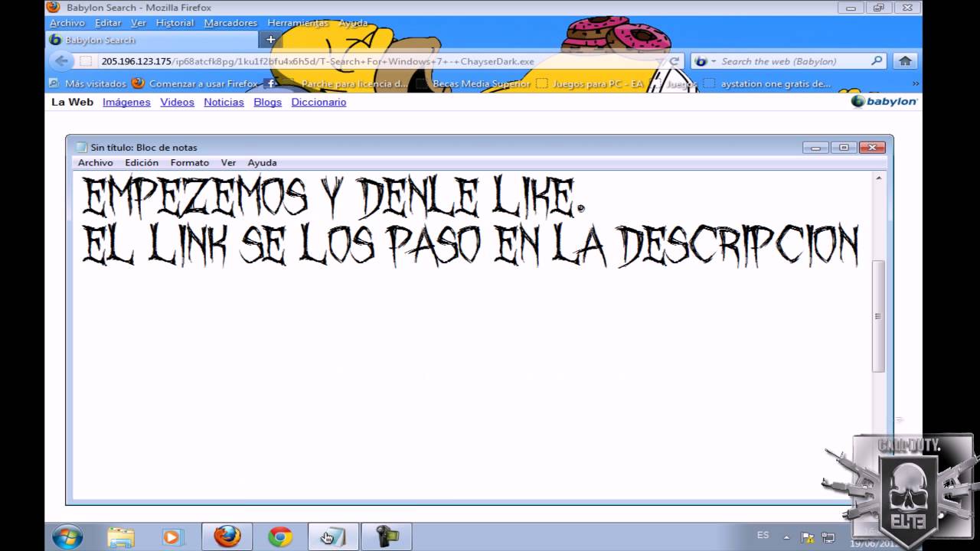
Task: Close the Bloc de notas window
Action: 872,148
